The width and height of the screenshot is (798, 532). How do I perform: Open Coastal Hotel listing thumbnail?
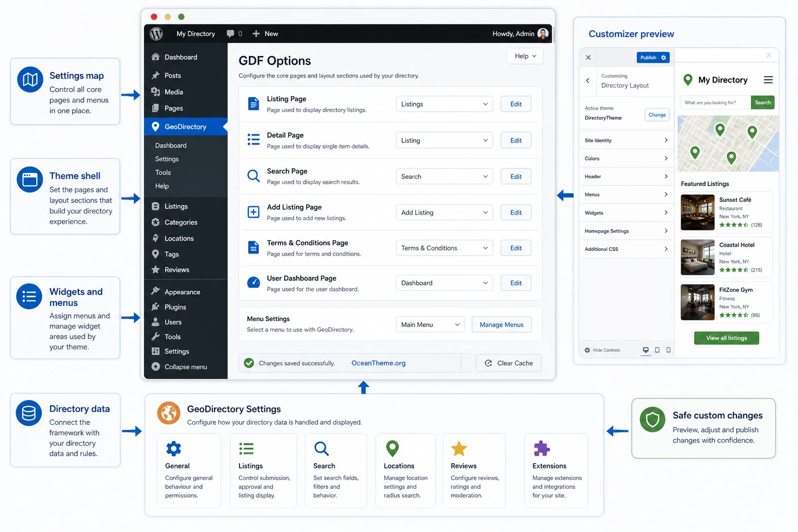point(698,257)
